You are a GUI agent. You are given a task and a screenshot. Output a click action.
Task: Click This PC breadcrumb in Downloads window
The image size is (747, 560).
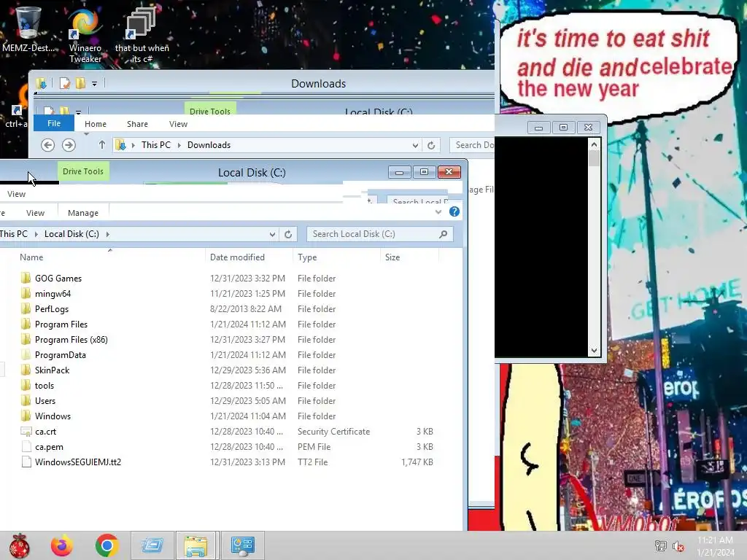[156, 145]
